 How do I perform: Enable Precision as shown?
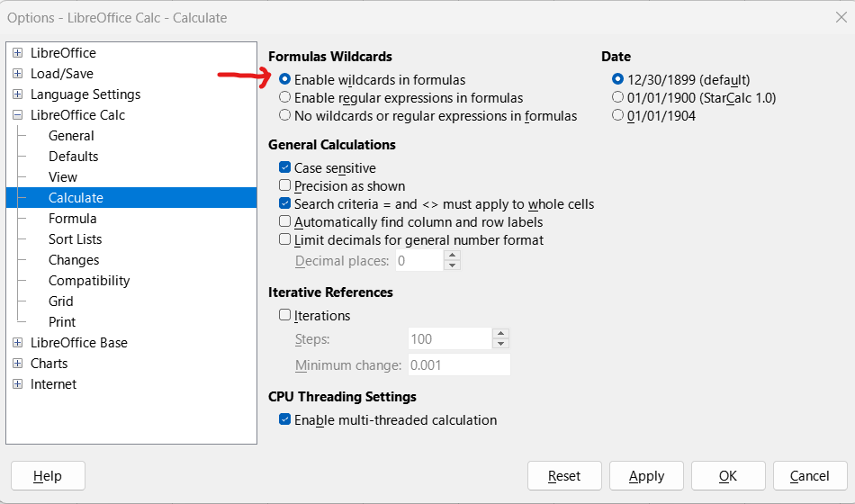tap(284, 185)
